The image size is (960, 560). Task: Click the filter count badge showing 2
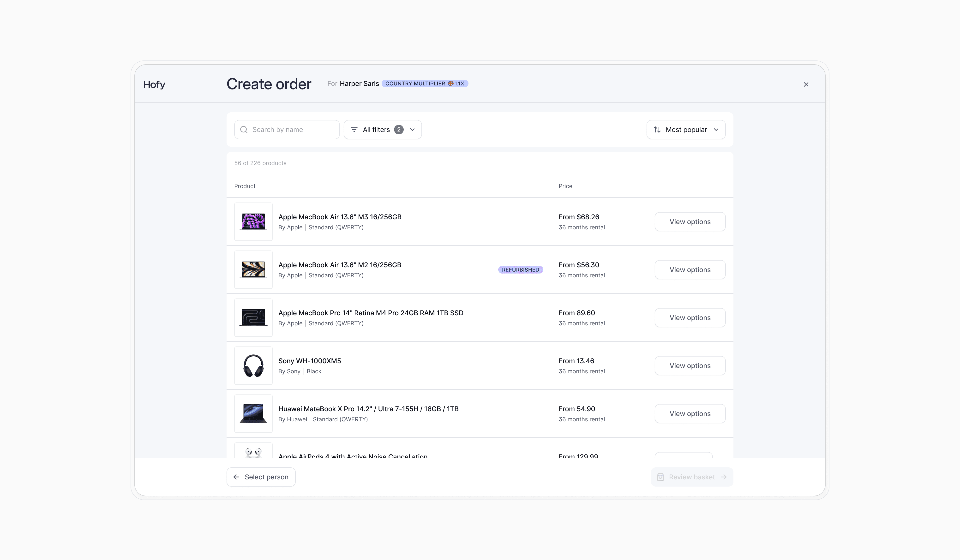[398, 130]
